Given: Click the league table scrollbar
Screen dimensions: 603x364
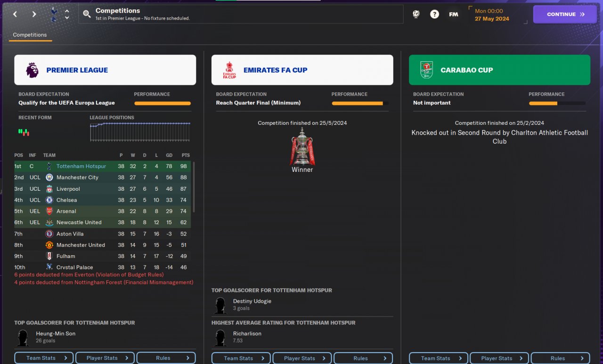Looking at the screenshot, I should (194, 187).
